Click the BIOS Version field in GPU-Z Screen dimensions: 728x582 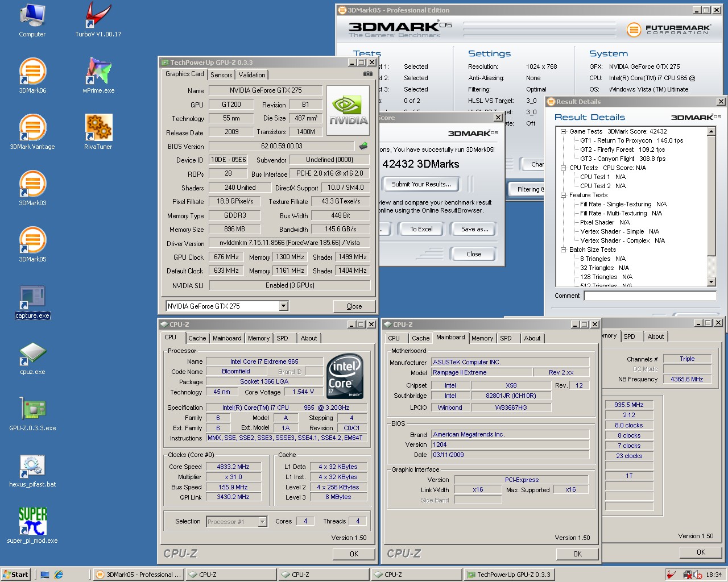point(282,146)
